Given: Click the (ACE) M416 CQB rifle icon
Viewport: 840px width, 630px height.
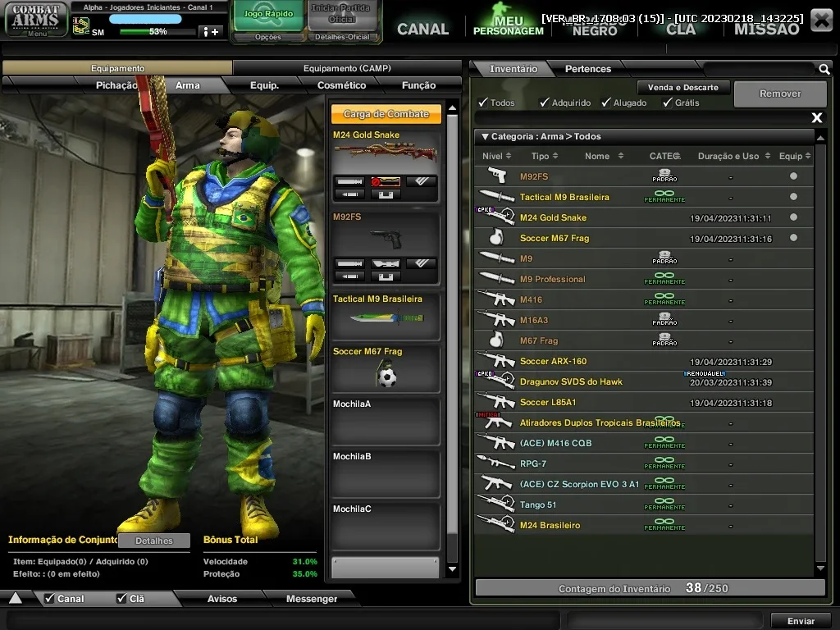Looking at the screenshot, I should point(497,442).
